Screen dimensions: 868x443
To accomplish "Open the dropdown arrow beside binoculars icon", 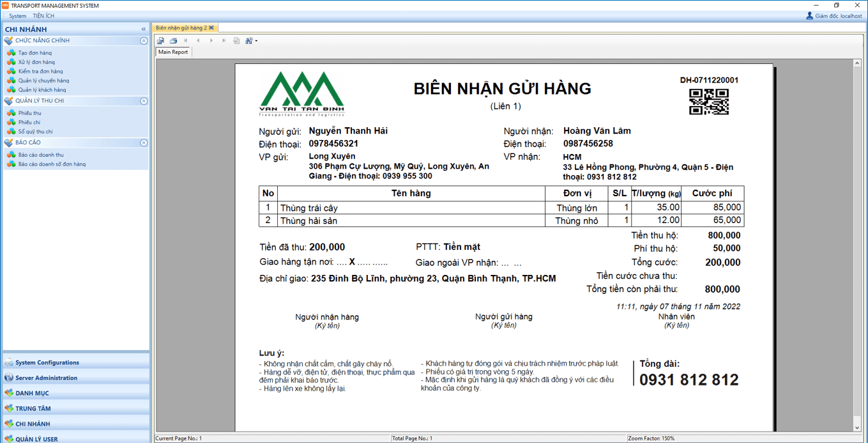I will (x=256, y=41).
